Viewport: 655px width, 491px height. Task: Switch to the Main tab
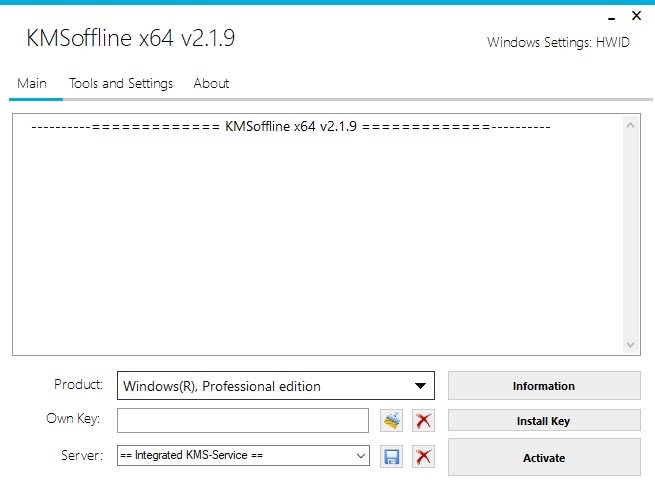(x=32, y=83)
